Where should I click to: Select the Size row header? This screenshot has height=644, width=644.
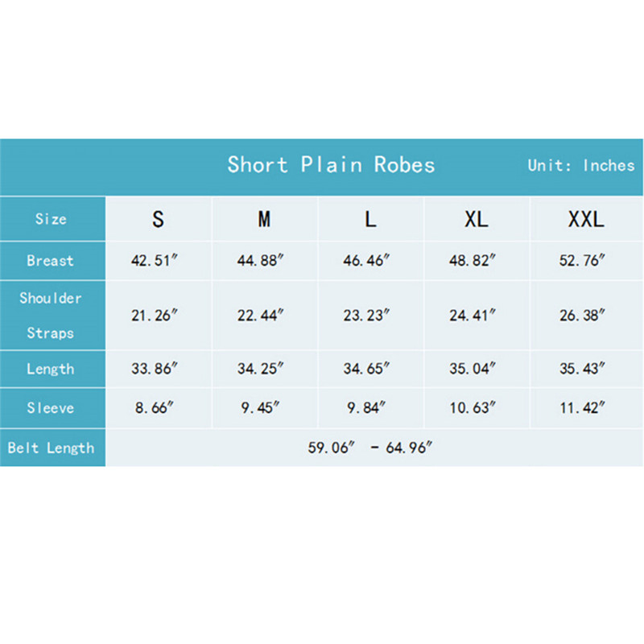pos(51,219)
